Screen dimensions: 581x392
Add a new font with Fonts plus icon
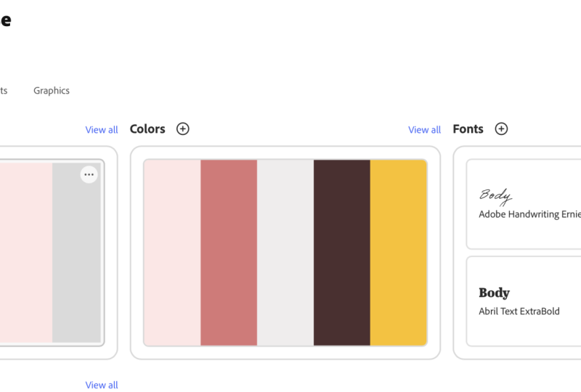(501, 129)
